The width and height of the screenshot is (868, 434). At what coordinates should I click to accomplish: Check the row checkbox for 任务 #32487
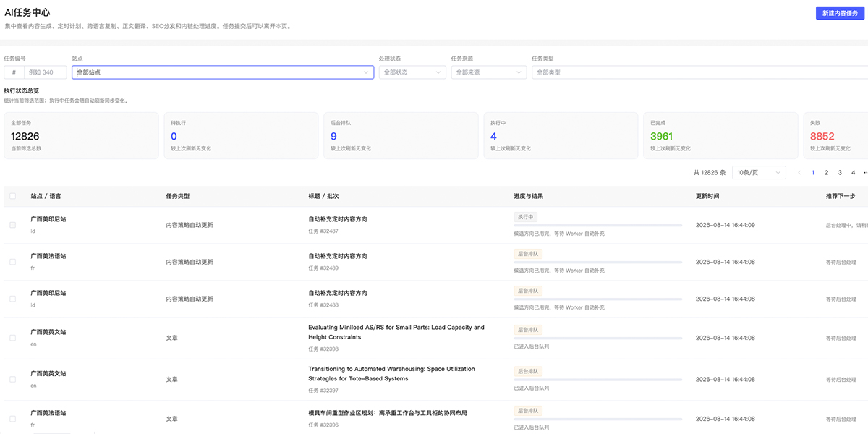point(12,225)
